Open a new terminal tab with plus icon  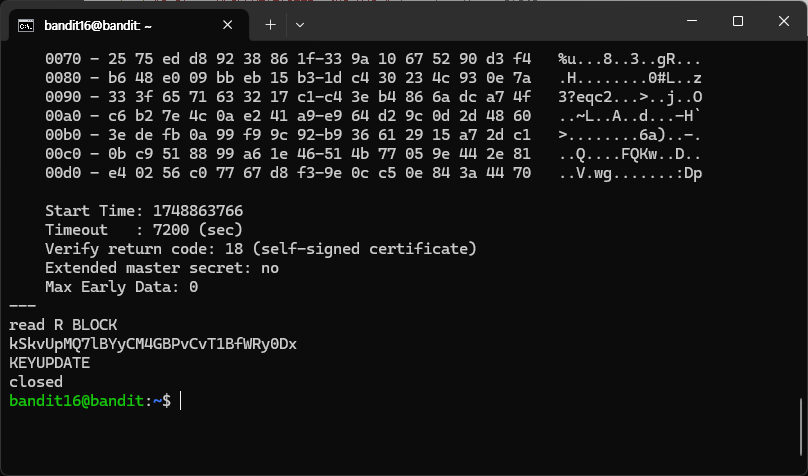point(270,25)
